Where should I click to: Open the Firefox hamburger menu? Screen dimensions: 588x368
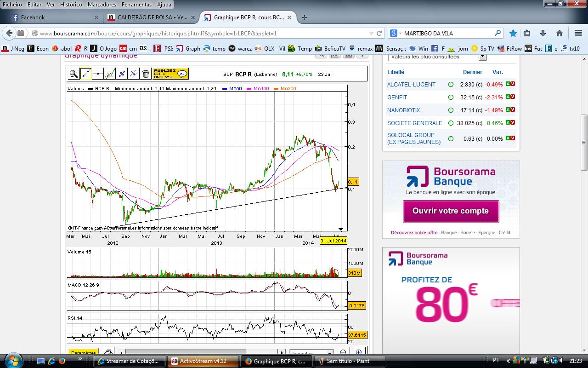578,33
